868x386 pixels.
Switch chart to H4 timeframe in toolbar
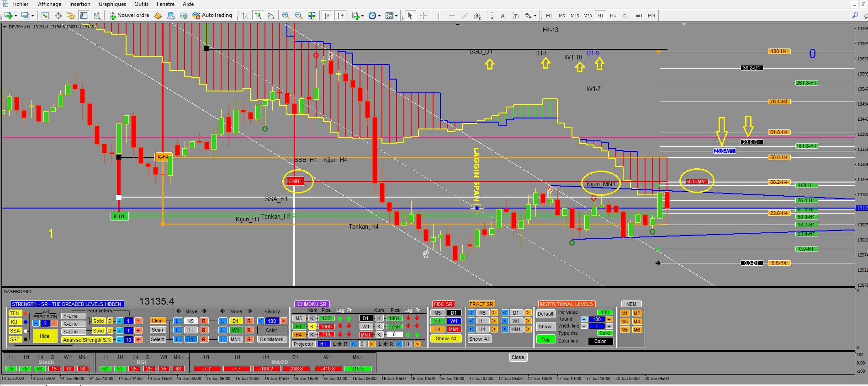coord(613,16)
